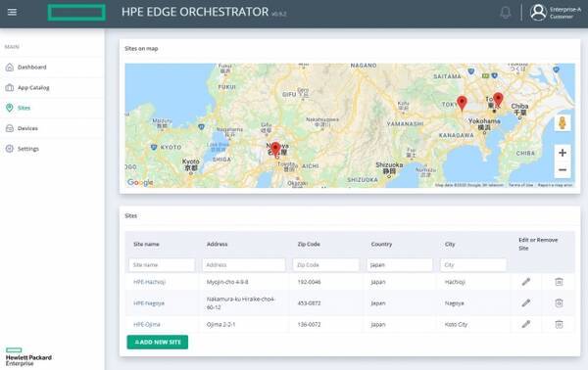Edit the HPE-Nagoya site
Image resolution: width=588 pixels, height=370 pixels.
tap(526, 302)
